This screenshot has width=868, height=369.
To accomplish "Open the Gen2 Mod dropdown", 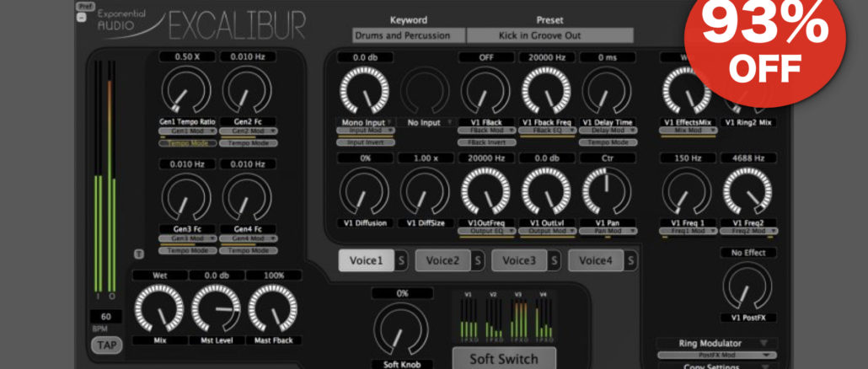I will tap(248, 131).
